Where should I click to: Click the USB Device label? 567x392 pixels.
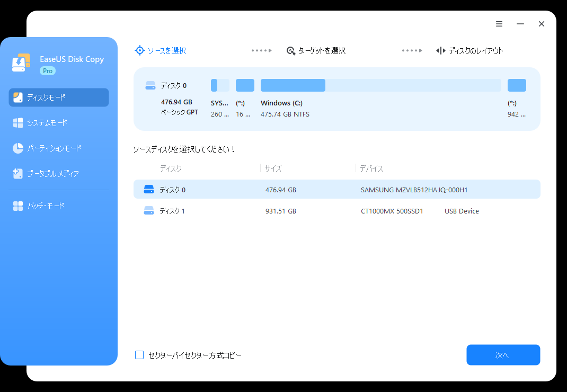point(462,211)
